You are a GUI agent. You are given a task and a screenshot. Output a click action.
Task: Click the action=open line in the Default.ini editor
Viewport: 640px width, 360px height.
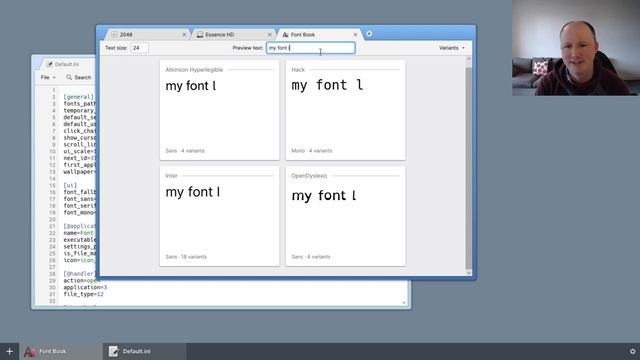click(x=81, y=280)
